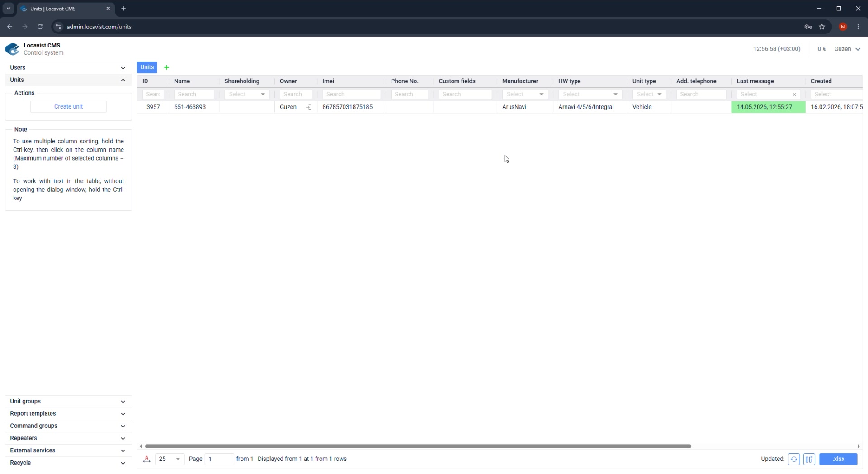868x474 pixels.
Task: Collapse the Units sidebar section
Action: (x=68, y=80)
